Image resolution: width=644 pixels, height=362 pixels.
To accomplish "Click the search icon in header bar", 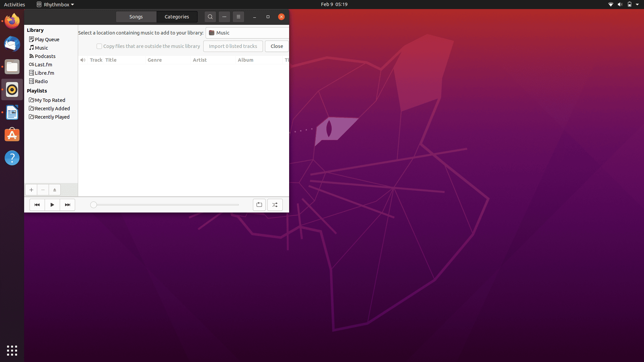I will [x=210, y=17].
